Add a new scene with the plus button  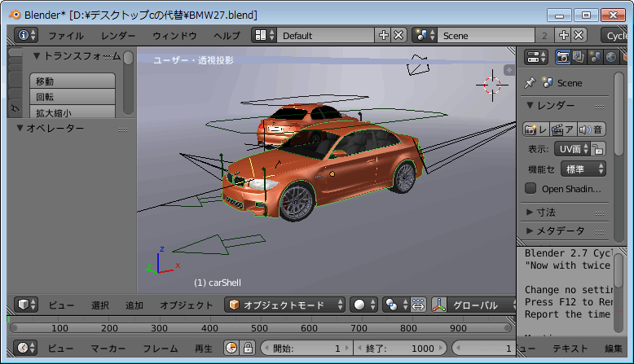(564, 35)
